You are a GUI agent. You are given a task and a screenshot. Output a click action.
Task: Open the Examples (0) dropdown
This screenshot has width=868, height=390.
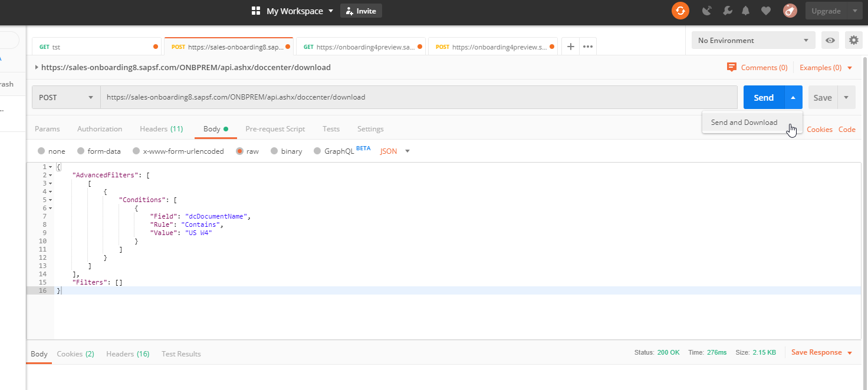click(x=826, y=68)
